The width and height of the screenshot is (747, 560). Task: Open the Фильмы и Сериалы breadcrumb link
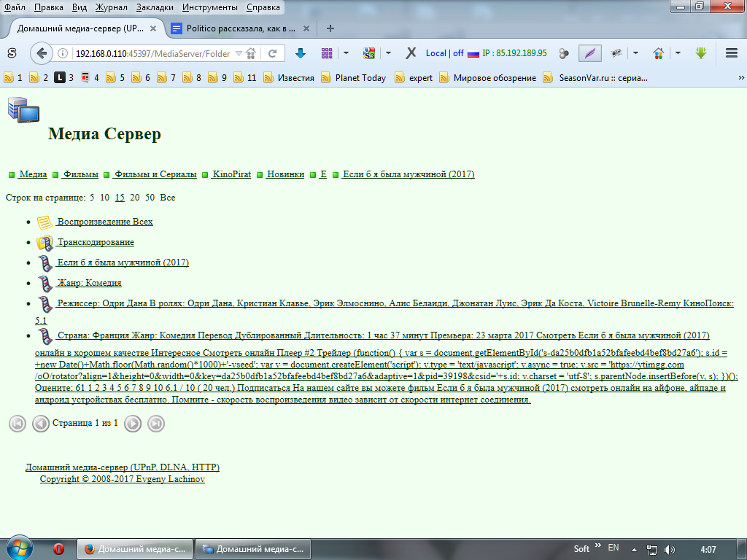click(155, 174)
